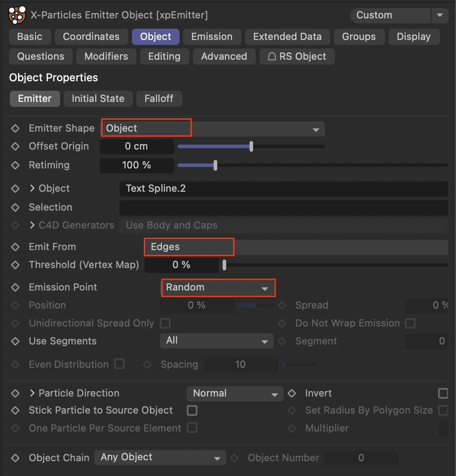Open the Emission Point dropdown set to Random
The height and width of the screenshot is (476, 456).
point(217,287)
